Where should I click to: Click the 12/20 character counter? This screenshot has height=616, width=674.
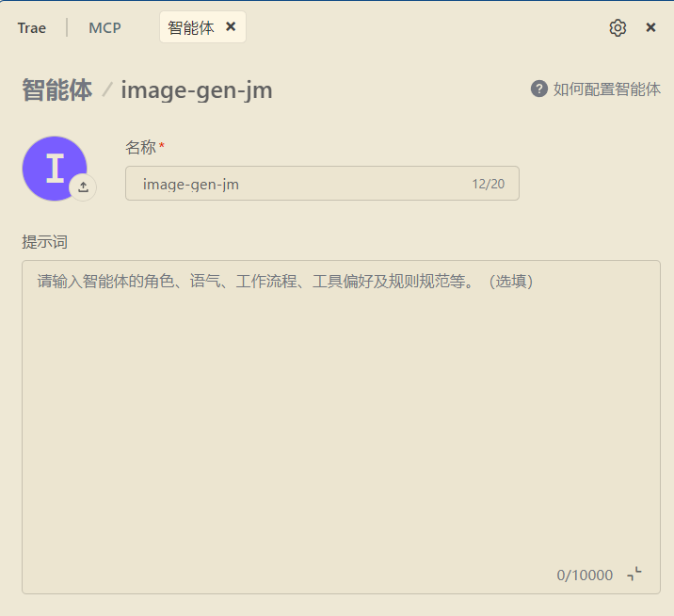click(x=489, y=184)
